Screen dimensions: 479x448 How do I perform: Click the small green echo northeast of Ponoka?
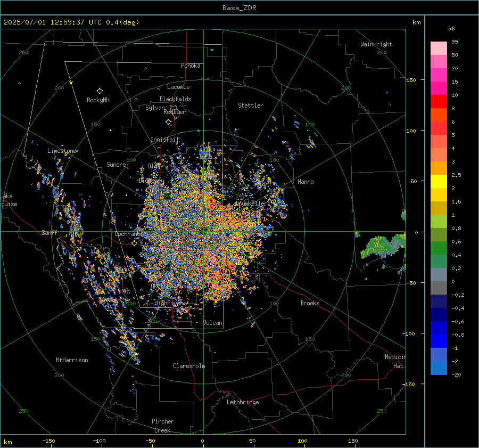click(x=212, y=50)
